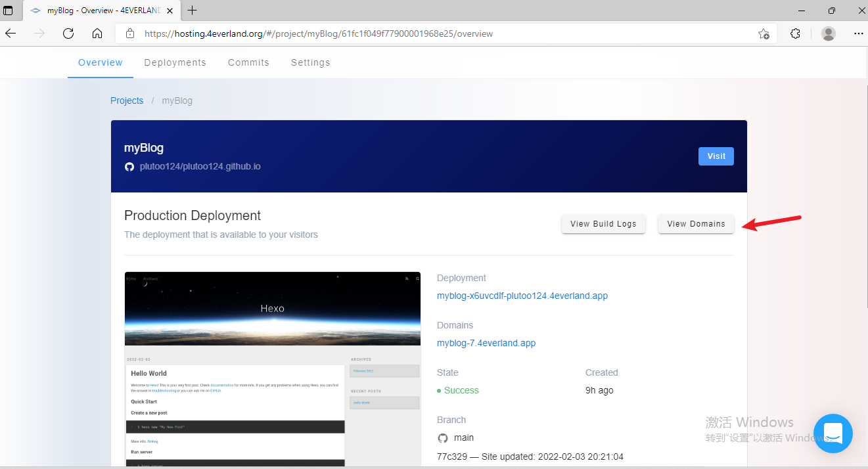Open the myblog-x6uvcdlf-plutoo124.4everland.app deployment link
The image size is (868, 469).
click(522, 296)
